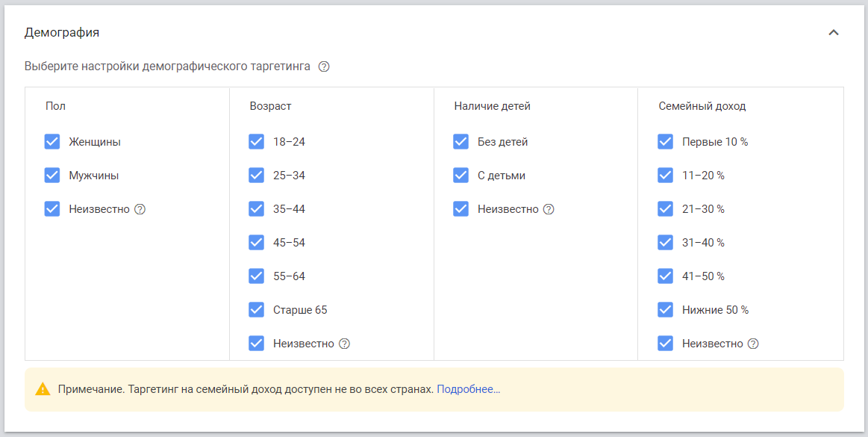Uncheck the Мужчины checkbox
This screenshot has height=437, width=868.
(52, 176)
